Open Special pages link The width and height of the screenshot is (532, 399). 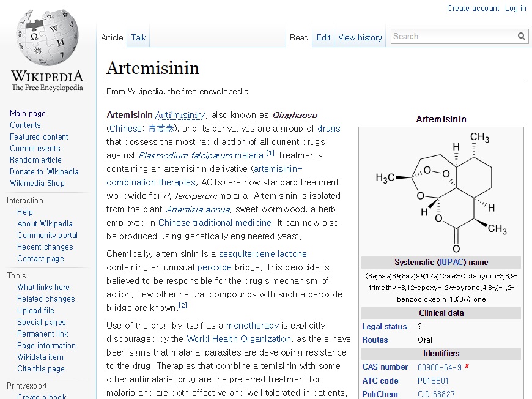[x=42, y=322]
